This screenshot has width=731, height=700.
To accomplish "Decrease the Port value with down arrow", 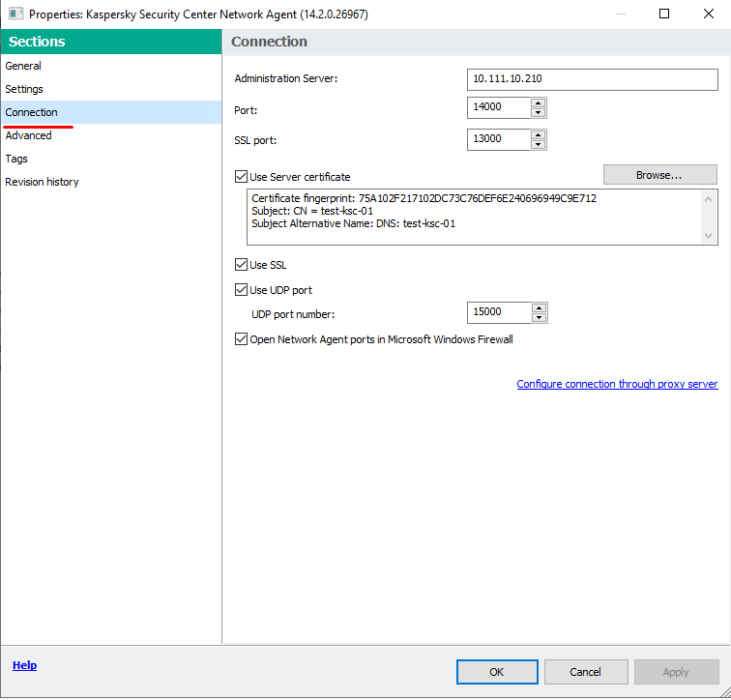I will click(x=539, y=115).
